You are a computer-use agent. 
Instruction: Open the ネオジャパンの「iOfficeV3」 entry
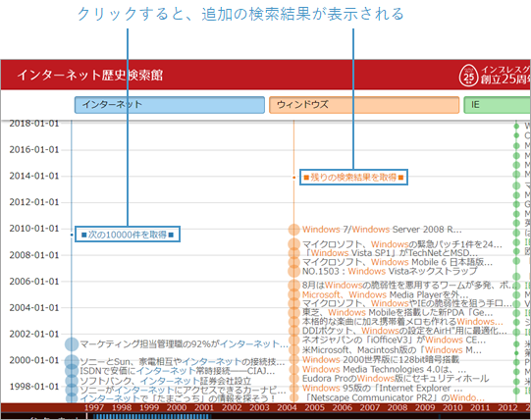coord(394,340)
